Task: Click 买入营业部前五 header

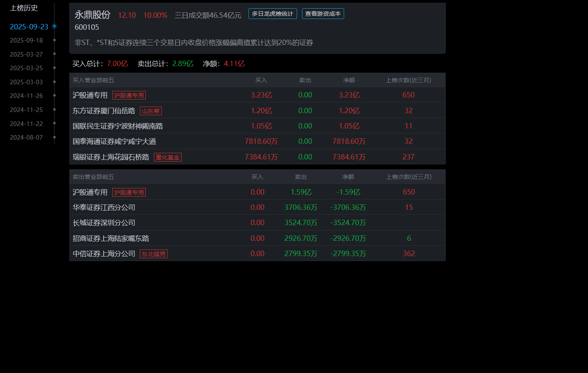Action: (93, 80)
